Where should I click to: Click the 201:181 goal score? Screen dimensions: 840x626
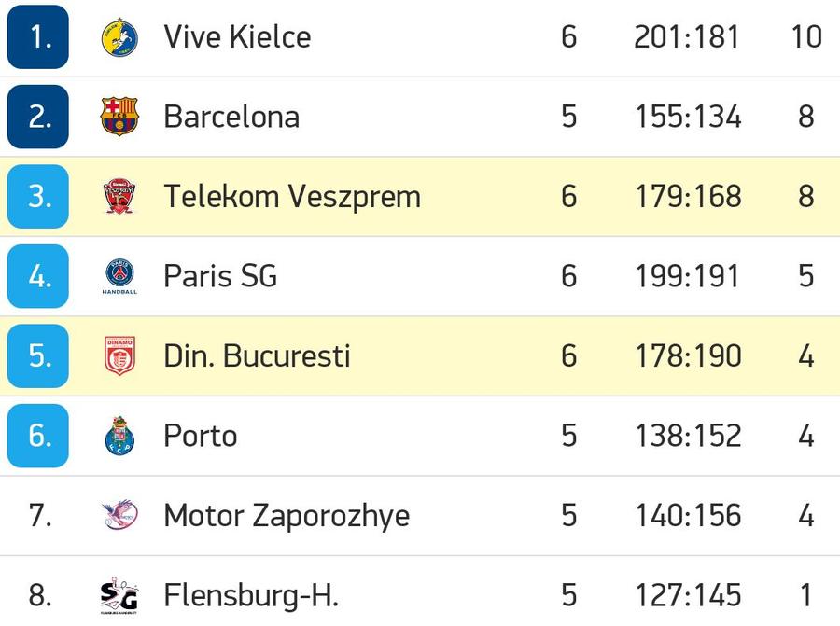click(686, 37)
